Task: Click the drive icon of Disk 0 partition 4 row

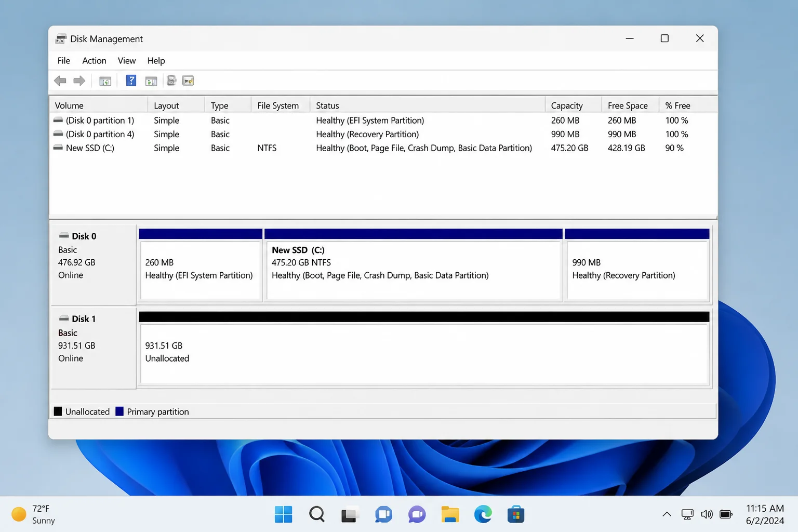Action: 58,134
